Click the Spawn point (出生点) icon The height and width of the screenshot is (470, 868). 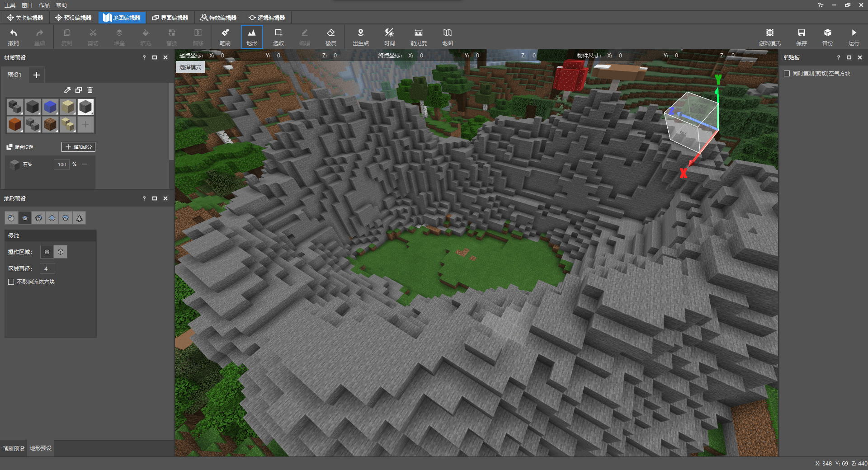pos(361,37)
